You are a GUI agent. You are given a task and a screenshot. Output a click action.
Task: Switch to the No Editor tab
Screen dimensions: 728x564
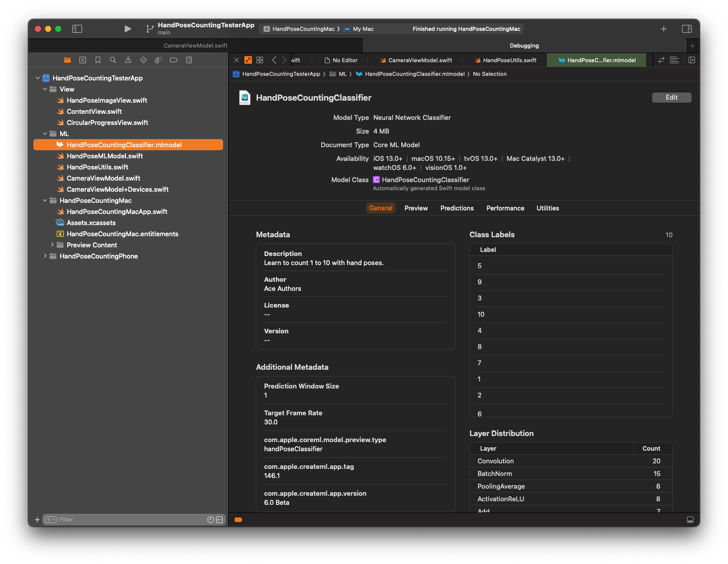click(x=340, y=60)
